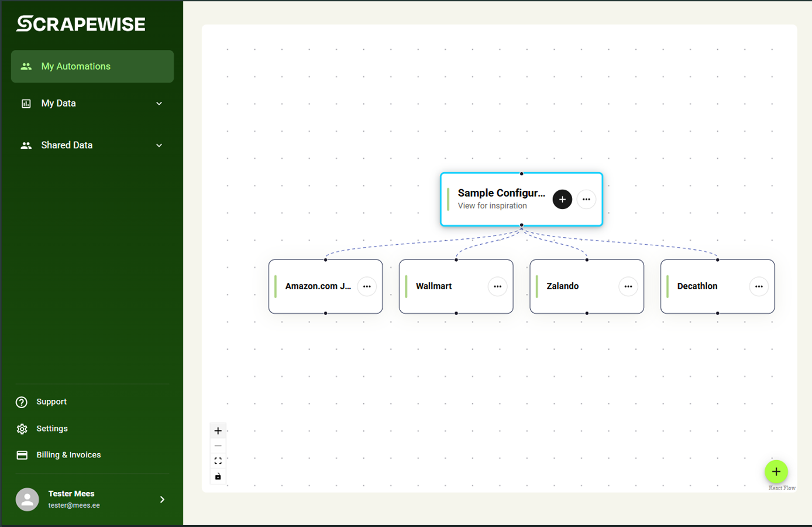Zoom in using the plus control on canvas

coord(218,430)
